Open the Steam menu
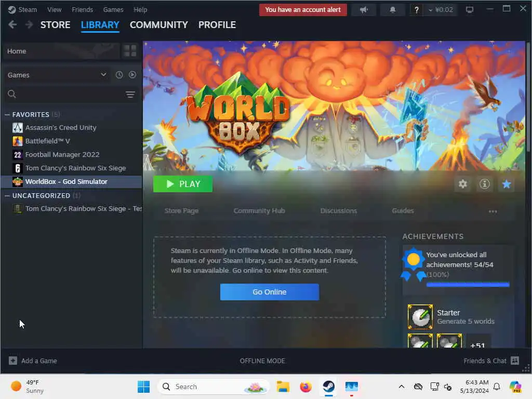This screenshot has height=399, width=532. tap(28, 9)
